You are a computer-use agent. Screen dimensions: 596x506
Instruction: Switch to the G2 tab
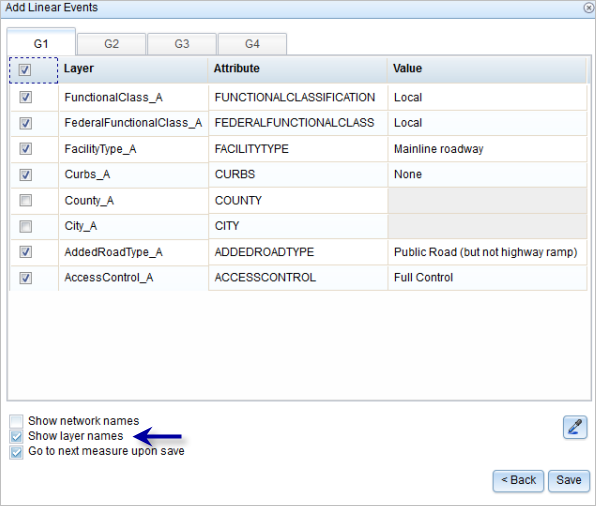pos(111,44)
